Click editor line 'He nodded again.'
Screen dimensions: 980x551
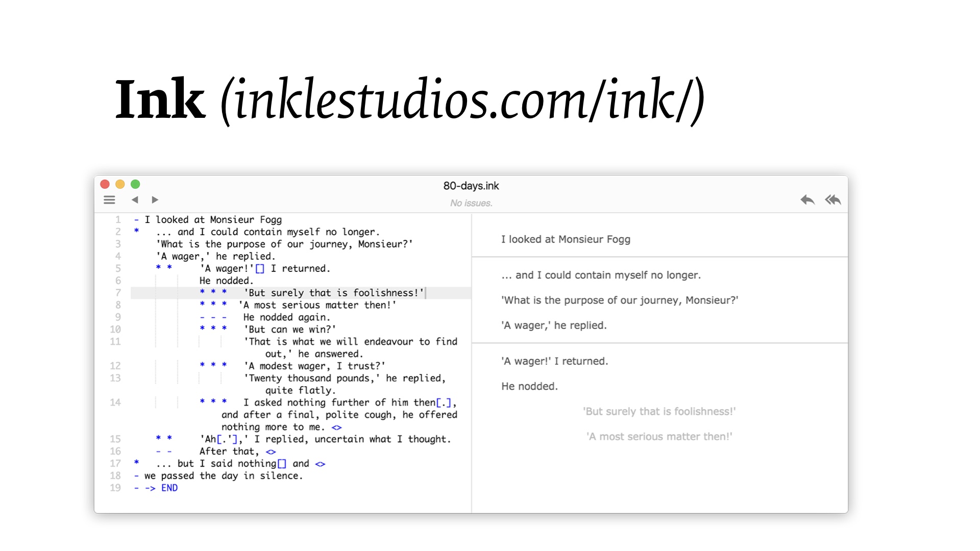pyautogui.click(x=287, y=317)
